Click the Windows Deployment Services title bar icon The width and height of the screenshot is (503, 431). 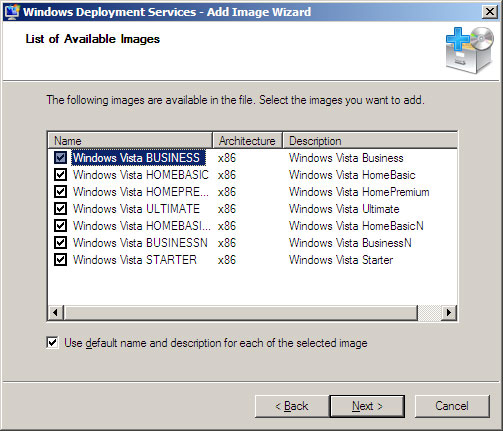point(12,12)
